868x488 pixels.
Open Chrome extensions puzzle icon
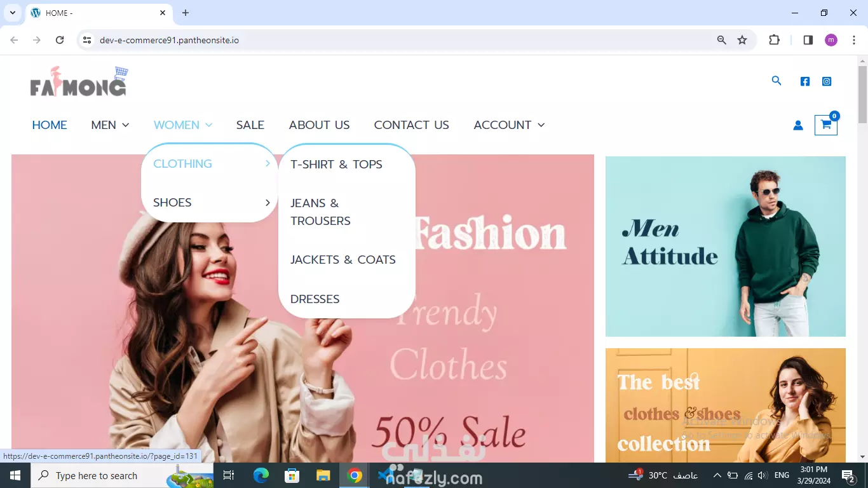pos(774,40)
